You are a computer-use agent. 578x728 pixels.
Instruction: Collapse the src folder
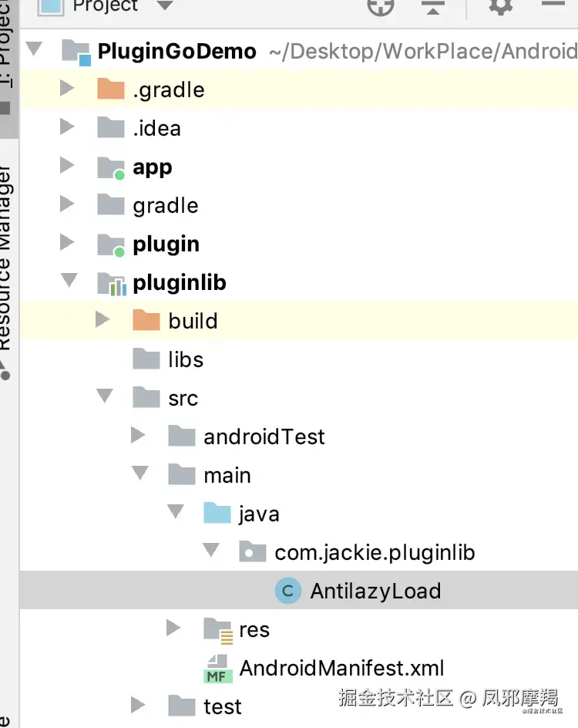point(104,398)
